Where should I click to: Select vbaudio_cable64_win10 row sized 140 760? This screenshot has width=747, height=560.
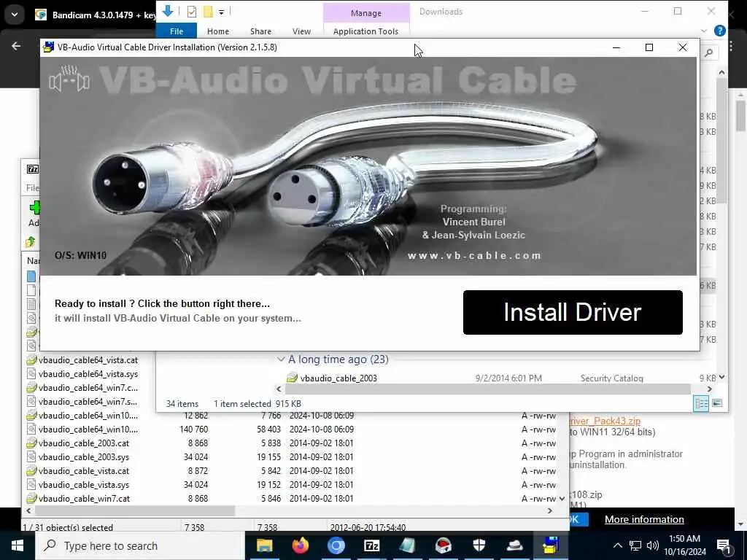(x=290, y=429)
